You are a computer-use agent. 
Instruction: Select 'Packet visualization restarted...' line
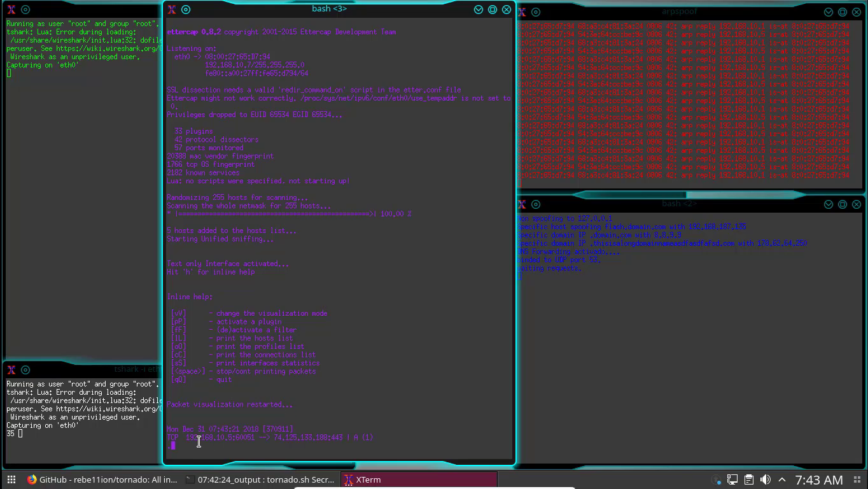coord(230,404)
